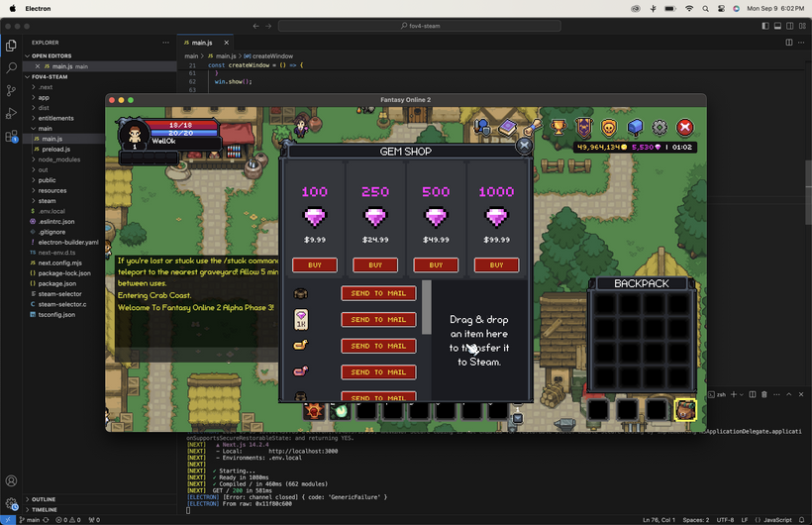
Task: Open the Electron menu in macOS menu bar
Action: click(x=38, y=8)
